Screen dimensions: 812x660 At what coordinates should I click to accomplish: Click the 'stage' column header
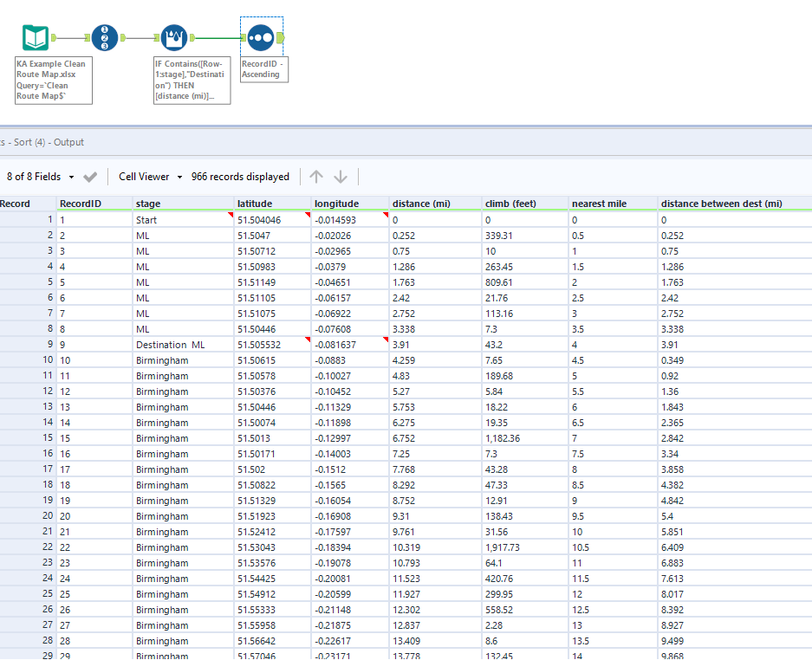click(x=148, y=204)
